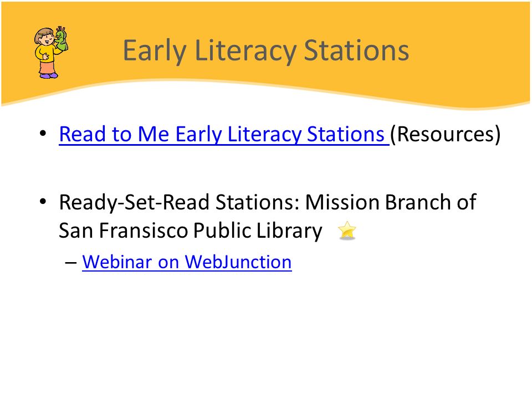Click the Mission Branch of text
Image resolution: width=532 pixels, height=399 pixels.
coord(391,202)
